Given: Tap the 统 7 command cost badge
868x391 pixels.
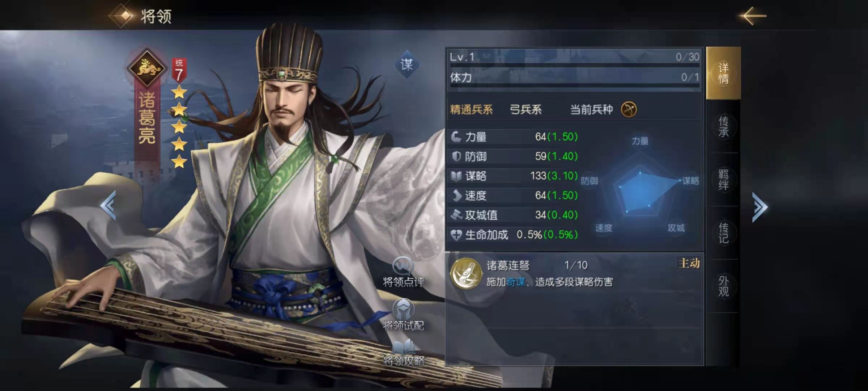Looking at the screenshot, I should [x=179, y=70].
